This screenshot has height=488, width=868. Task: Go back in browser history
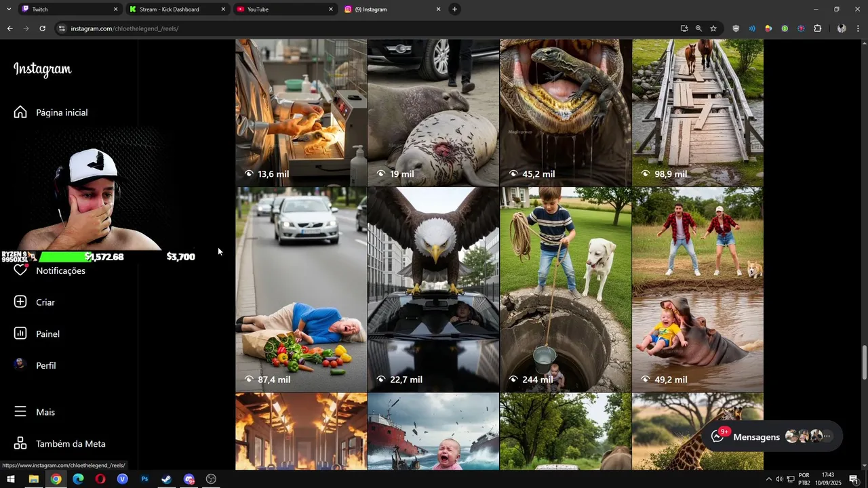[x=9, y=28]
